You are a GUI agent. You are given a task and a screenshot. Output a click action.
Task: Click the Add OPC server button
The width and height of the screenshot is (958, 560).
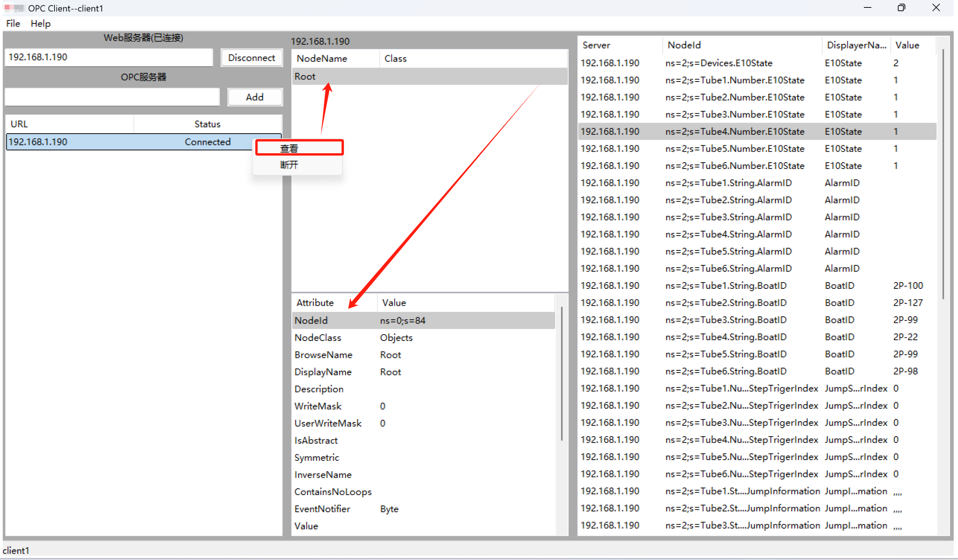tap(254, 97)
